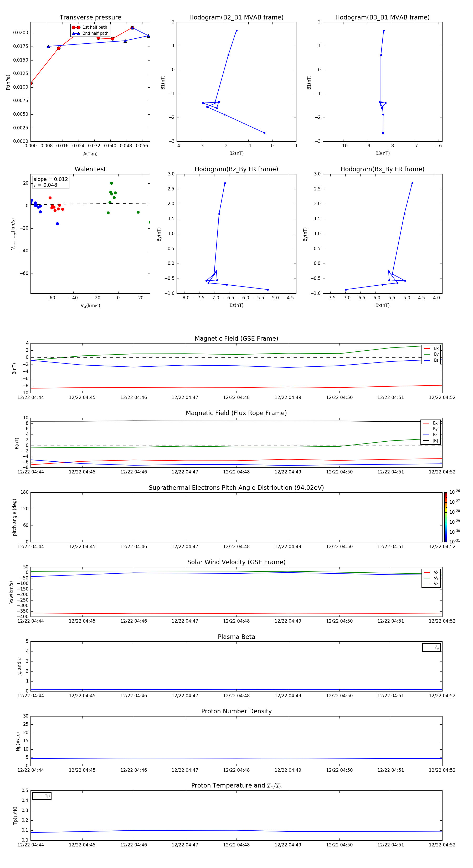Click the 'Plasma Beta' panel title
The width and height of the screenshot is (473, 868).
236,637
